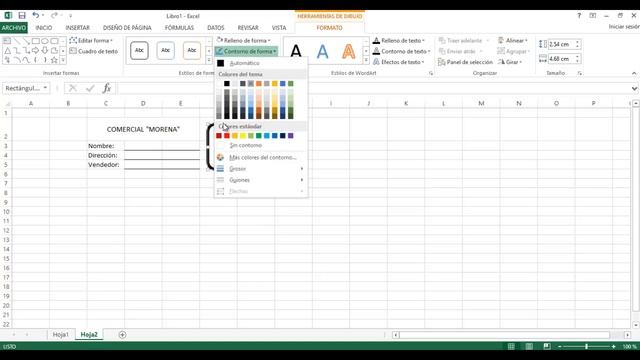The image size is (640, 360).
Task: Apply the first Abc shape style
Action: tap(139, 51)
